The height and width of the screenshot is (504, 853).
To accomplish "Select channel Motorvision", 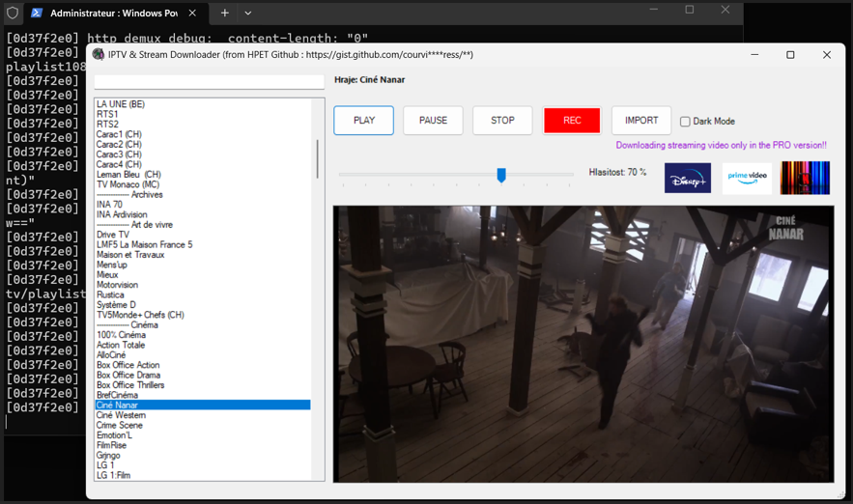I will (x=204, y=285).
